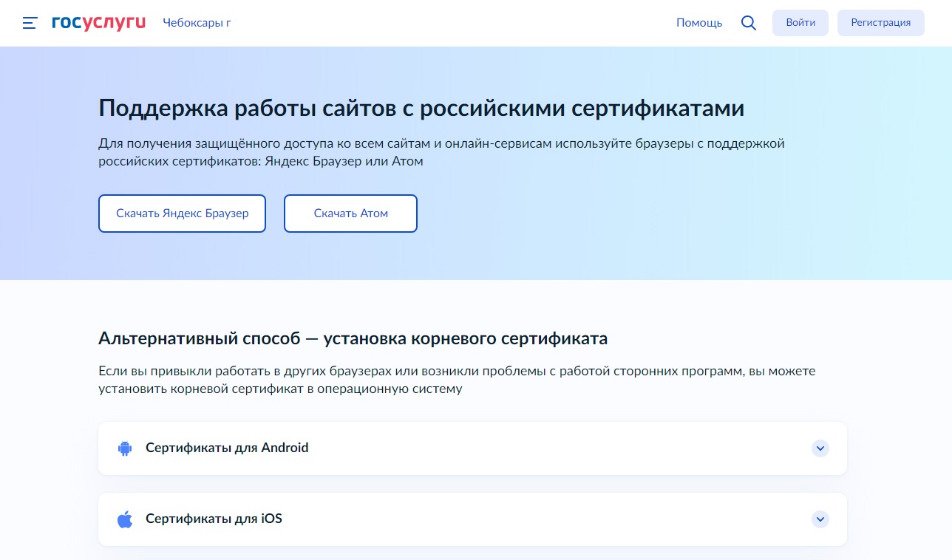This screenshot has width=952, height=560.
Task: Click the Скачать Атом button
Action: point(350,214)
